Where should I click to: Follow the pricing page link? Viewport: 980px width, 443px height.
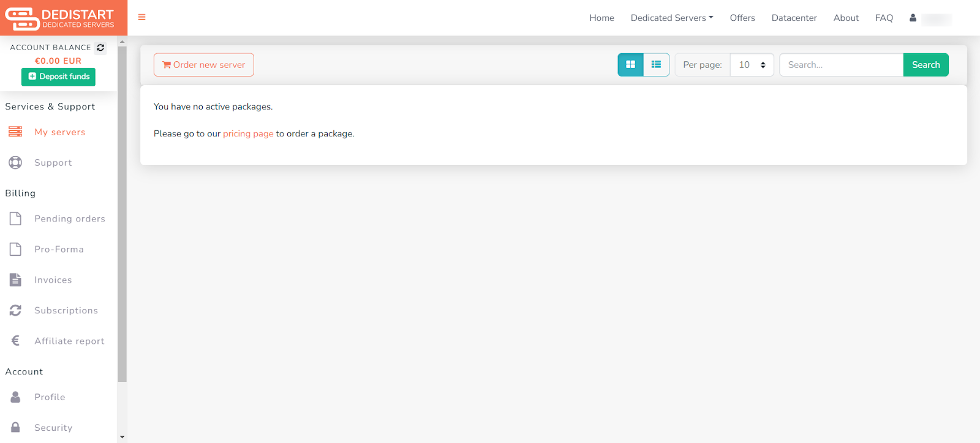(x=248, y=133)
